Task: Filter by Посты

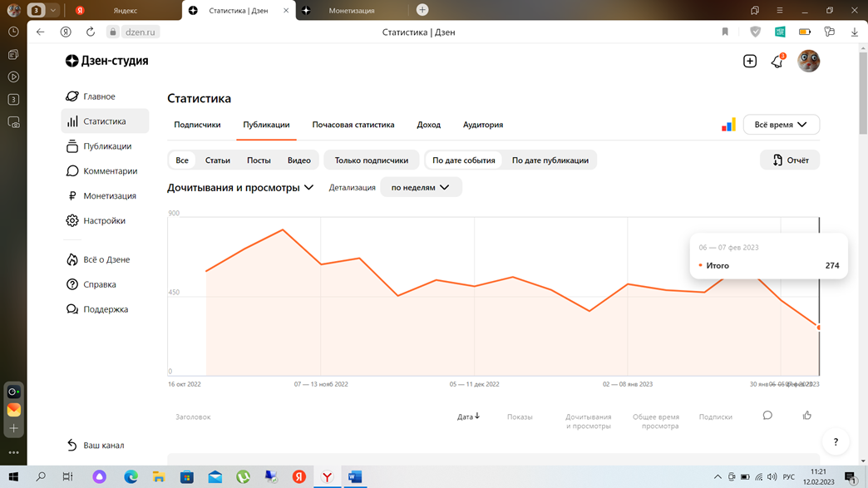Action: (x=259, y=160)
